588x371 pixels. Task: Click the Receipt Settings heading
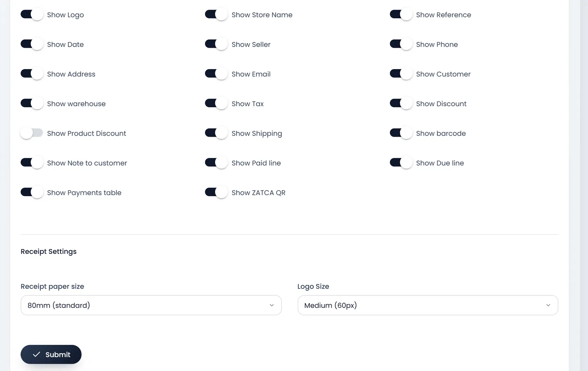click(49, 252)
